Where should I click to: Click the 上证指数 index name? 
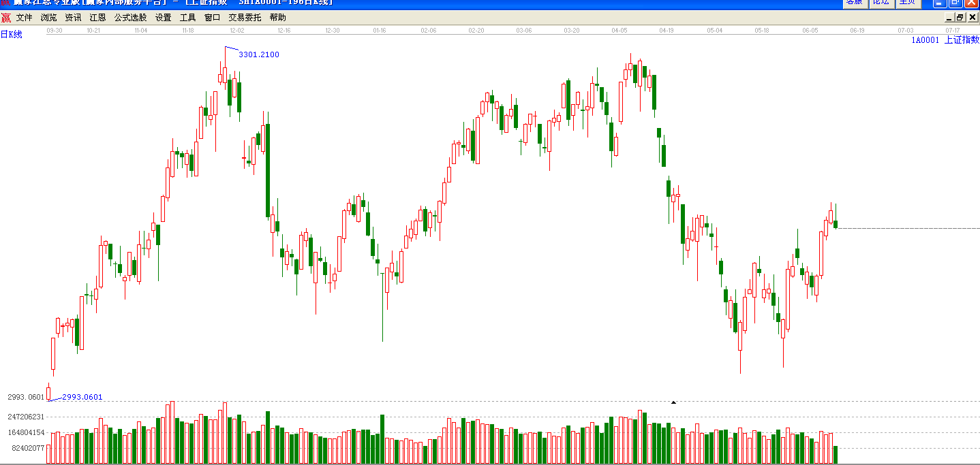click(962, 40)
